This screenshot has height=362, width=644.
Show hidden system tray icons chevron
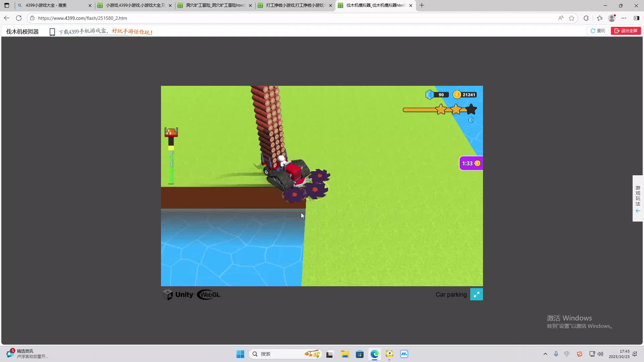[545, 354]
